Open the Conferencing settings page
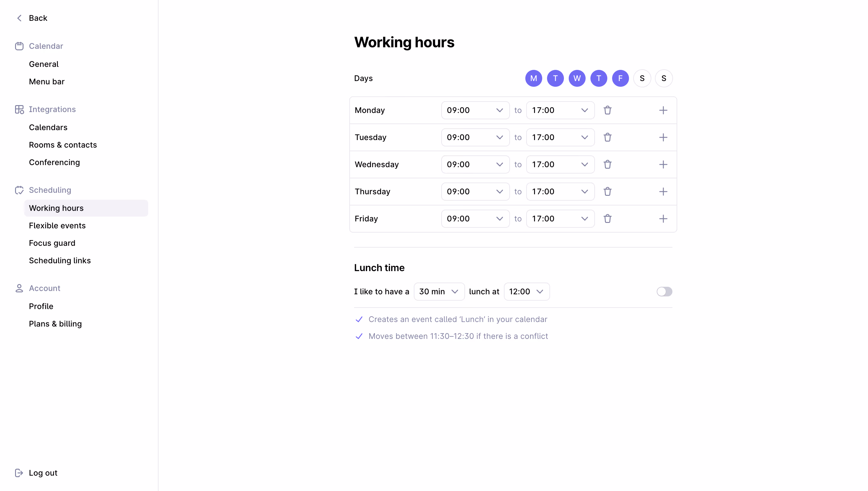The image size is (868, 491). pyautogui.click(x=54, y=162)
